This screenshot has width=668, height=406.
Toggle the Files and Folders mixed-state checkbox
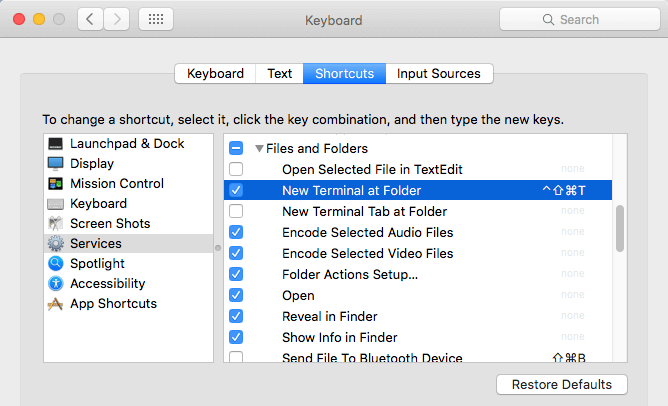tap(236, 148)
